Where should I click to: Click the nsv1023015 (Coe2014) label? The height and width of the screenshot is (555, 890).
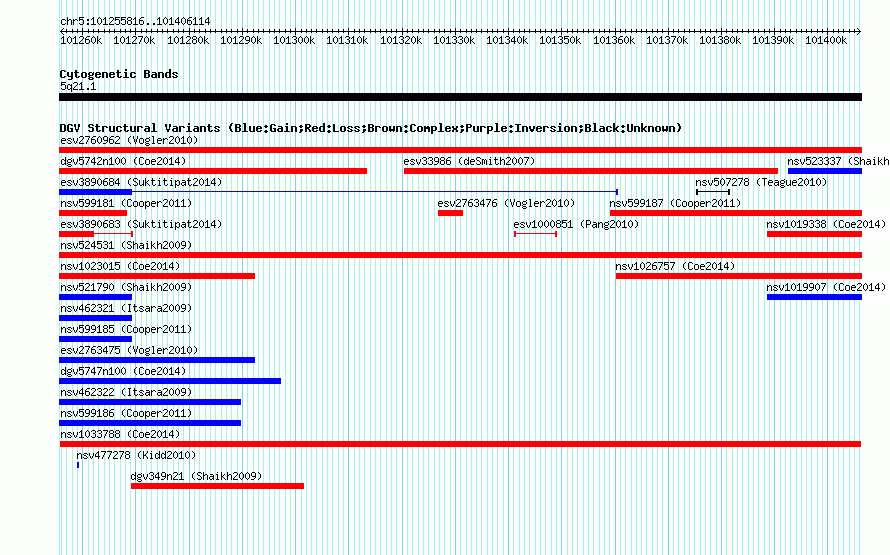coord(120,266)
